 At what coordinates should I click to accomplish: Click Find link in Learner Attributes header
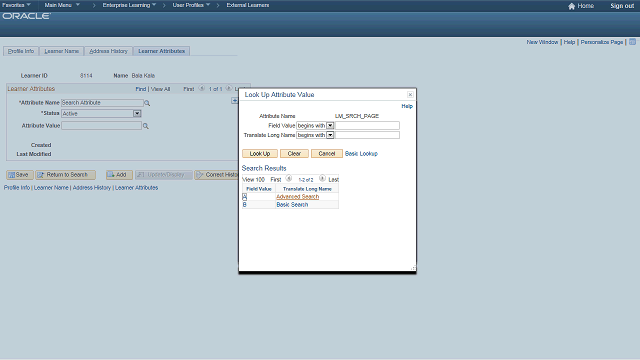tap(141, 89)
